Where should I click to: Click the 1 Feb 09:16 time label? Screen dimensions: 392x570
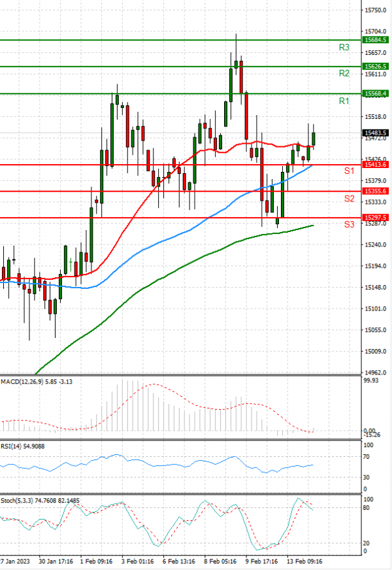click(96, 562)
